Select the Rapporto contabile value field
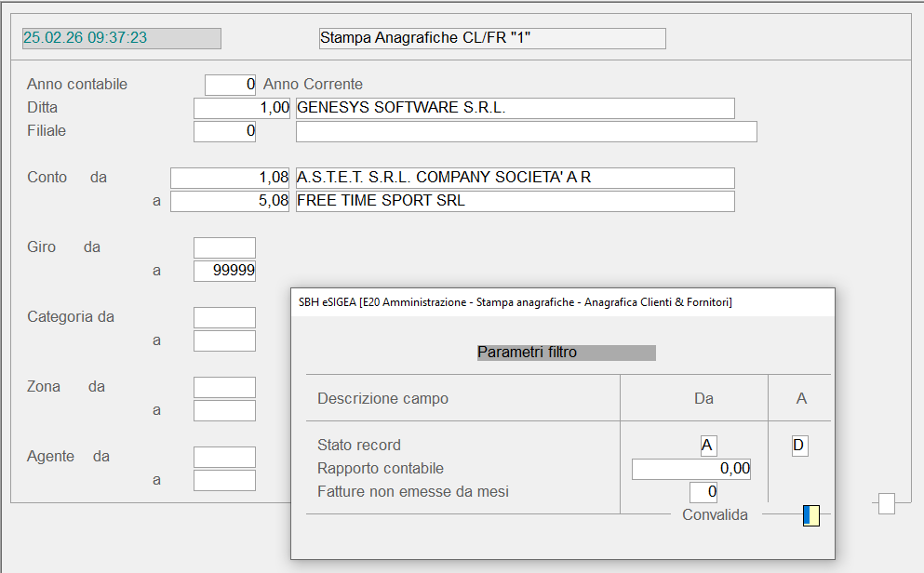The image size is (924, 573). [x=691, y=469]
